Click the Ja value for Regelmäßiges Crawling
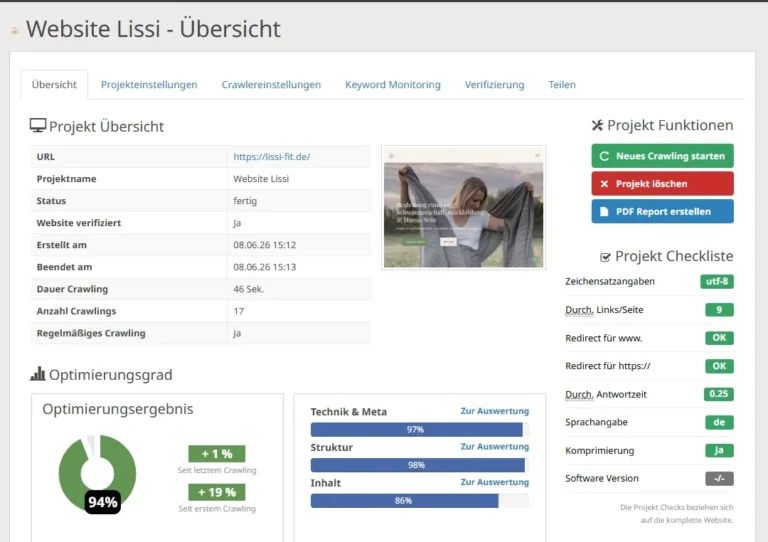 [x=237, y=333]
